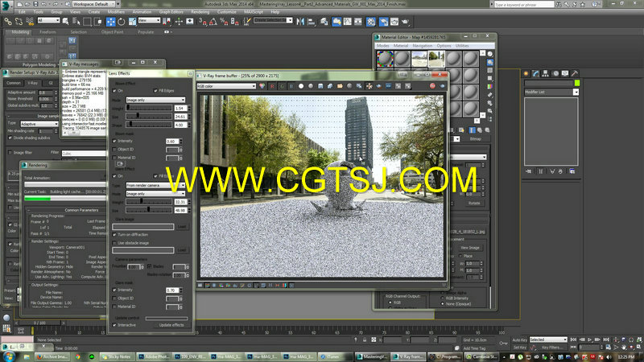The image size is (644, 362).
Task: Toggle Glare effect On checkbox
Action: pyautogui.click(x=114, y=176)
